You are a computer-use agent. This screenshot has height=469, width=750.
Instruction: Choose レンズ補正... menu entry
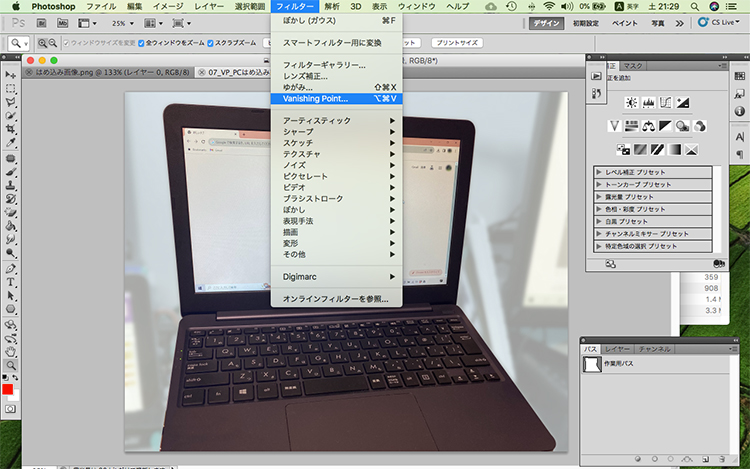(336, 76)
